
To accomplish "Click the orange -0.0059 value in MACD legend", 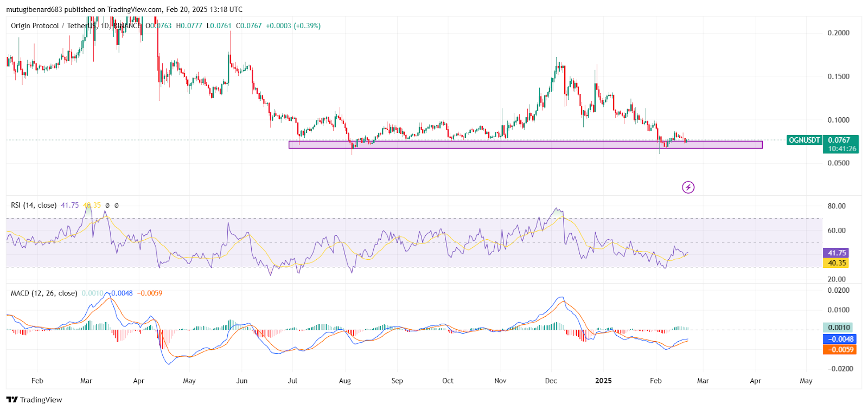I will 150,293.
